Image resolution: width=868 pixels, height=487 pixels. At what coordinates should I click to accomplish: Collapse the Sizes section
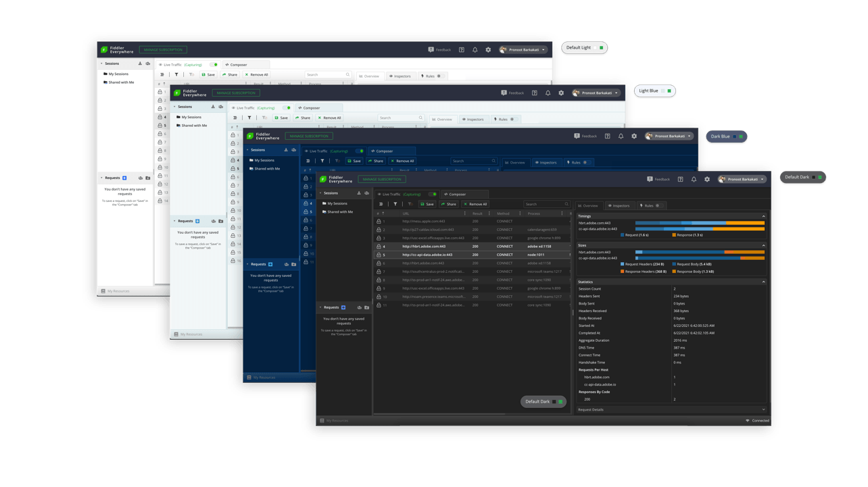pos(764,245)
